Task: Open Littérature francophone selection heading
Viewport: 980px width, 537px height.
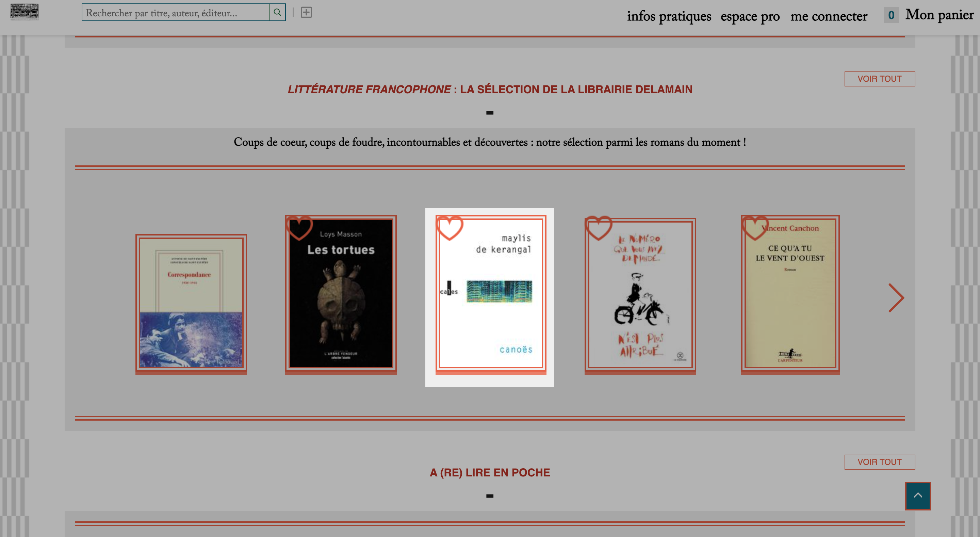Action: 490,89
